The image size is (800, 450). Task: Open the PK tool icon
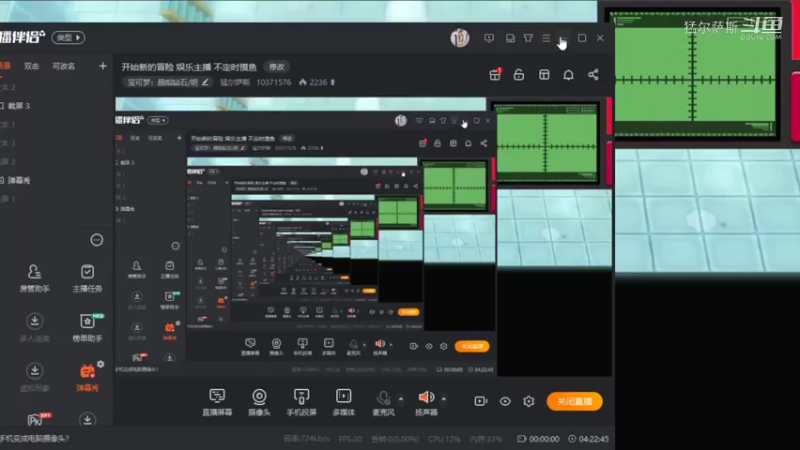tap(38, 419)
